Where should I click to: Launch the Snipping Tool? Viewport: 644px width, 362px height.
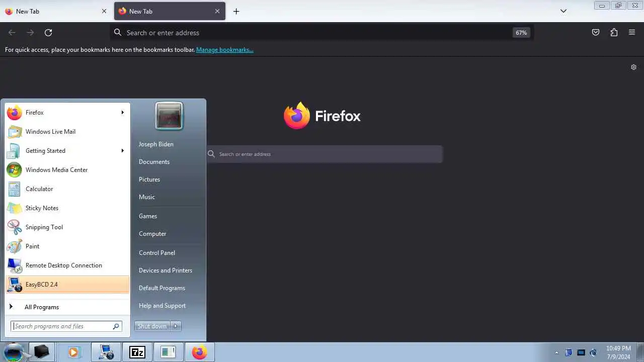click(67, 227)
